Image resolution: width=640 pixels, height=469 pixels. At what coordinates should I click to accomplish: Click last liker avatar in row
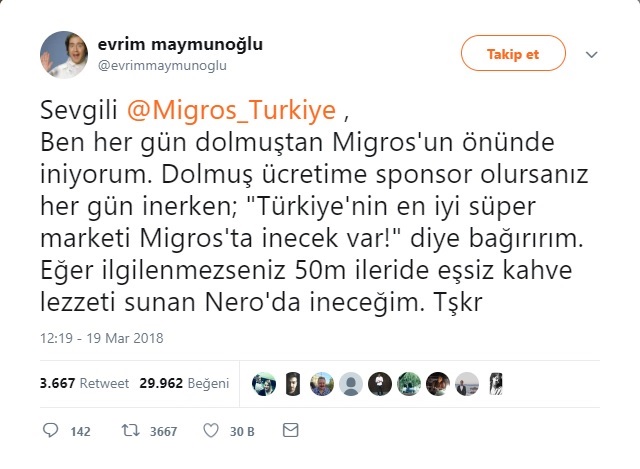496,384
